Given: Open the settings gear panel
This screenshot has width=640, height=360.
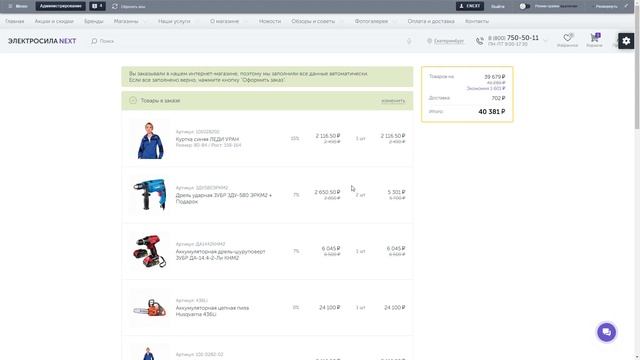Looking at the screenshot, I should [x=626, y=41].
